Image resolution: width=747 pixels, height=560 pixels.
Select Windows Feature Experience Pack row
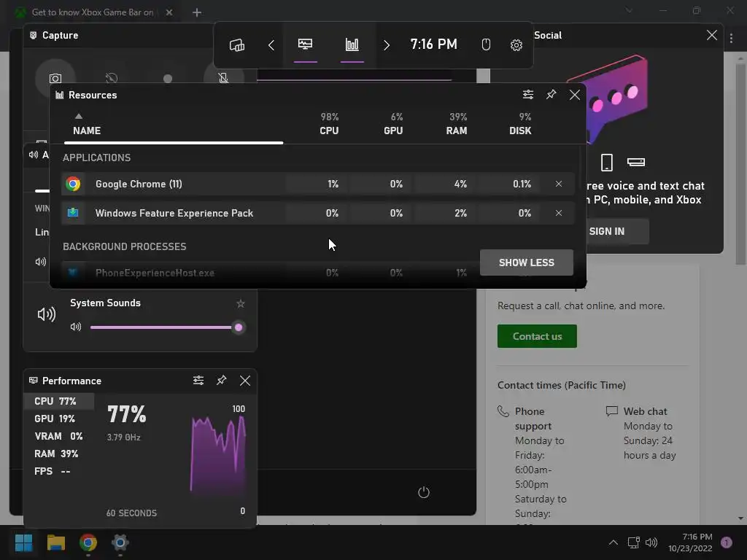tap(317, 213)
